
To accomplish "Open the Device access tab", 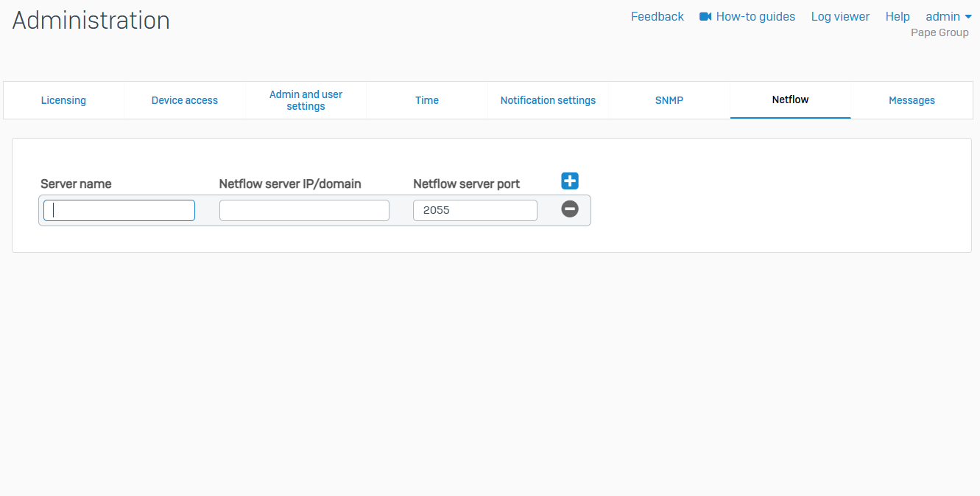I will (185, 100).
